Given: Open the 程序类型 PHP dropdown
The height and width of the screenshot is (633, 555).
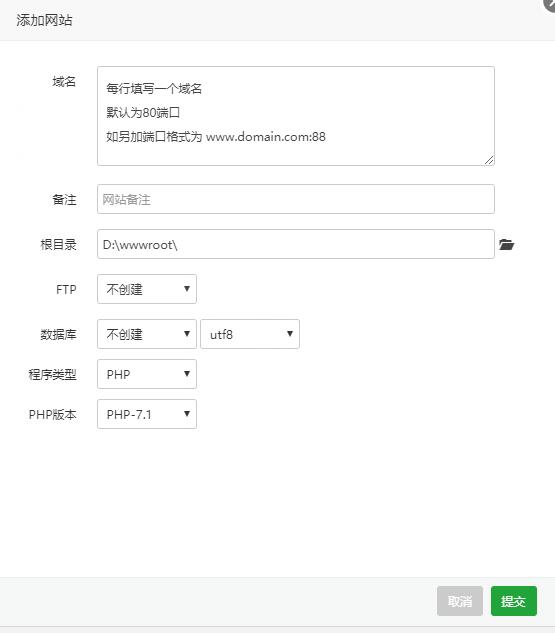Looking at the screenshot, I should [147, 374].
